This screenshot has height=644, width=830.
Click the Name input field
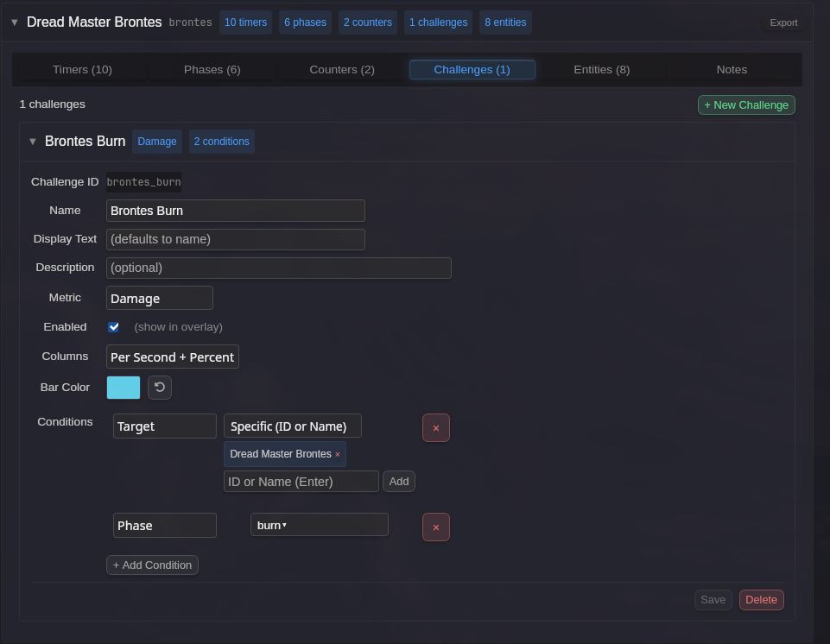(235, 210)
